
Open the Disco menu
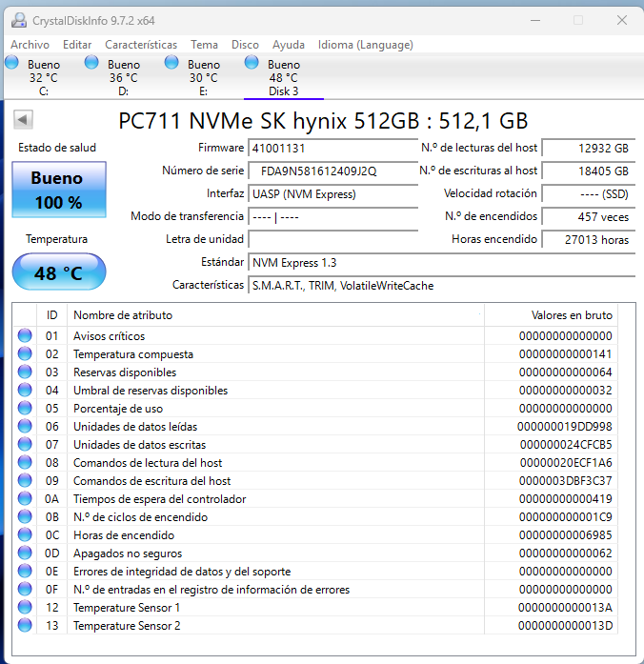pyautogui.click(x=245, y=45)
